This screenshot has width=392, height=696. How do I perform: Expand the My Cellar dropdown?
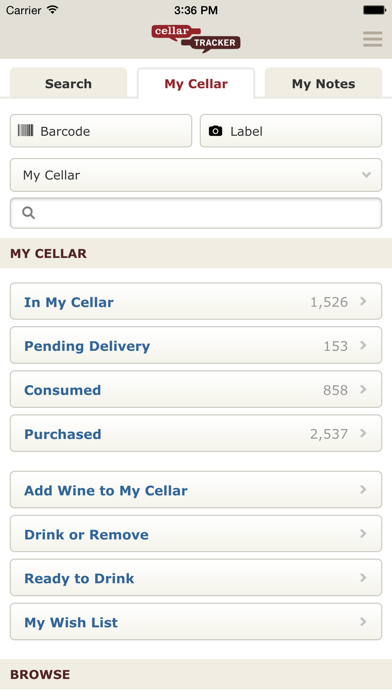click(x=196, y=175)
